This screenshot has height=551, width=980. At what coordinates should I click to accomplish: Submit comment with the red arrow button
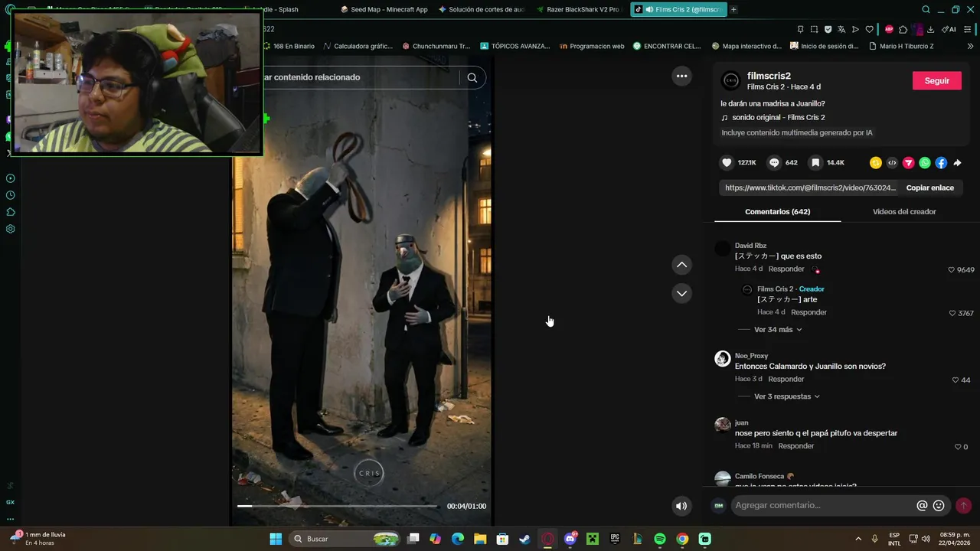(x=963, y=505)
